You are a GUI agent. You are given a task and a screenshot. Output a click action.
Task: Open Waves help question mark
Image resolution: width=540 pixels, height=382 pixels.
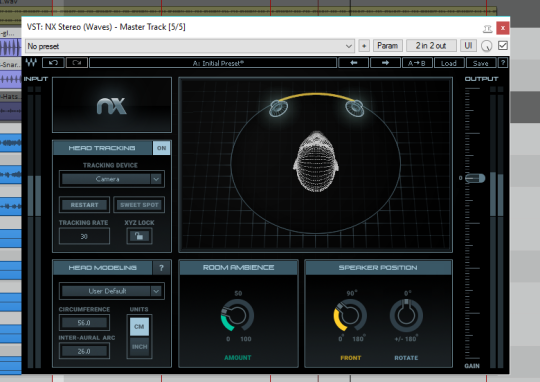(503, 63)
